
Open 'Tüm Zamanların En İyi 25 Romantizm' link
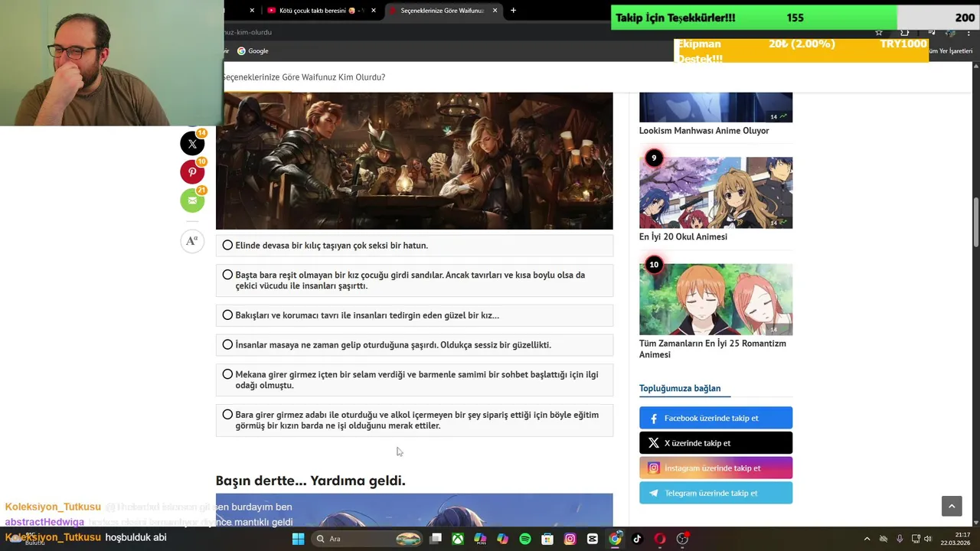click(712, 349)
